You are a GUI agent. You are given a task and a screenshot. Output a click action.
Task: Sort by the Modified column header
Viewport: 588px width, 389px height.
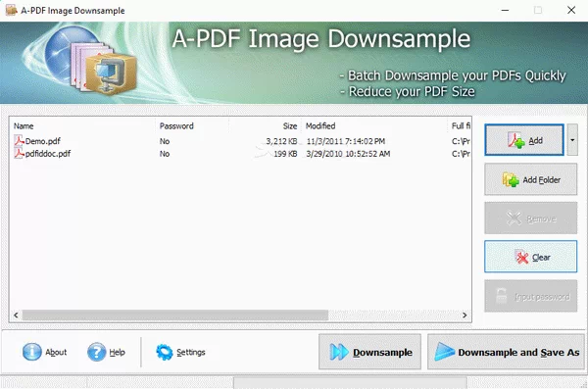pos(374,126)
